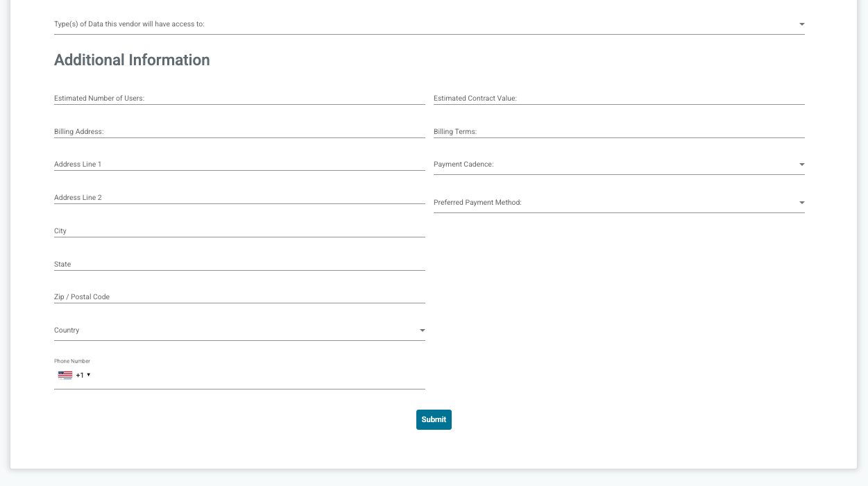Focus the City input field
Viewport: 868px width, 486px height.
239,231
